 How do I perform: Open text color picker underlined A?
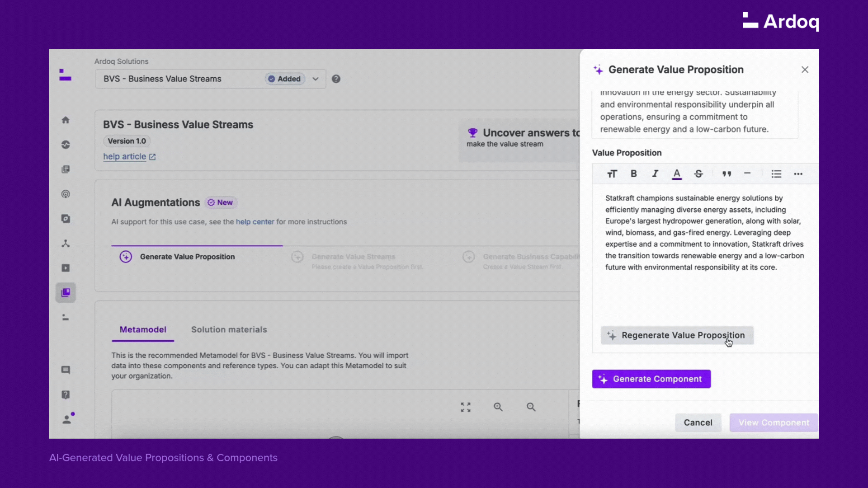pos(677,174)
